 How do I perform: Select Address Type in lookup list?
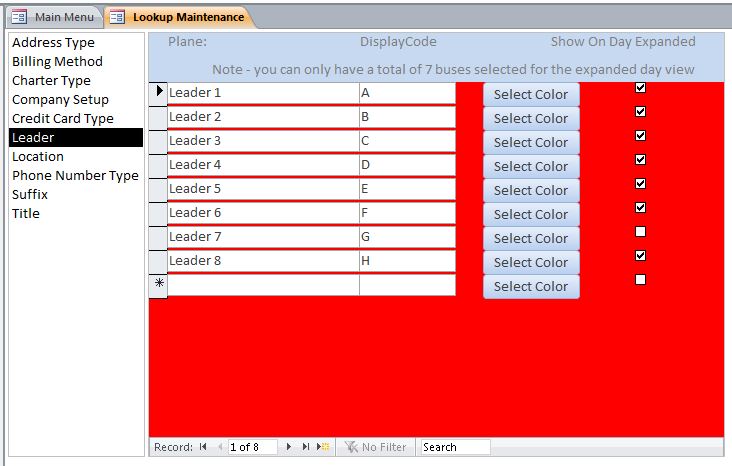[x=76, y=42]
